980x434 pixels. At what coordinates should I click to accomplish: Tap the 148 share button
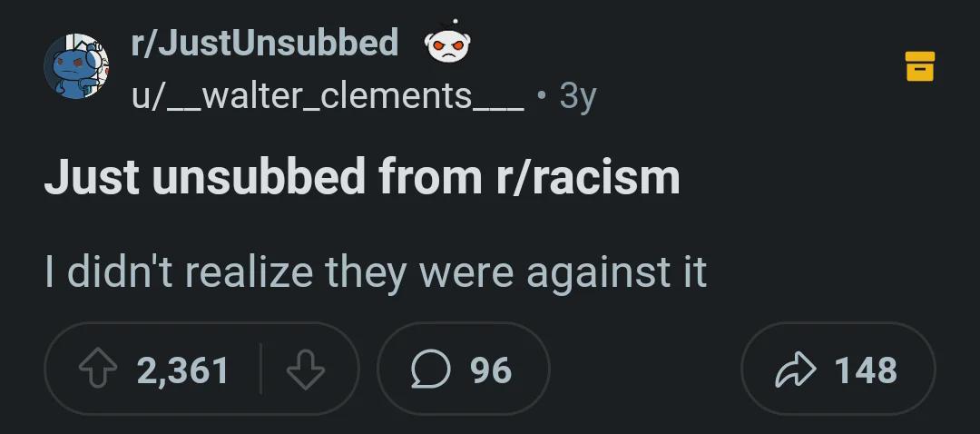coord(838,369)
